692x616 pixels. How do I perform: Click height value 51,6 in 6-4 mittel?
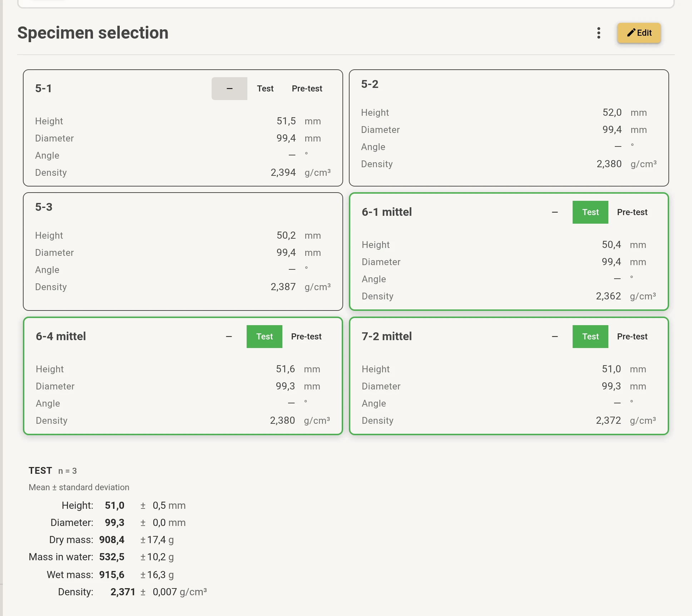point(285,369)
